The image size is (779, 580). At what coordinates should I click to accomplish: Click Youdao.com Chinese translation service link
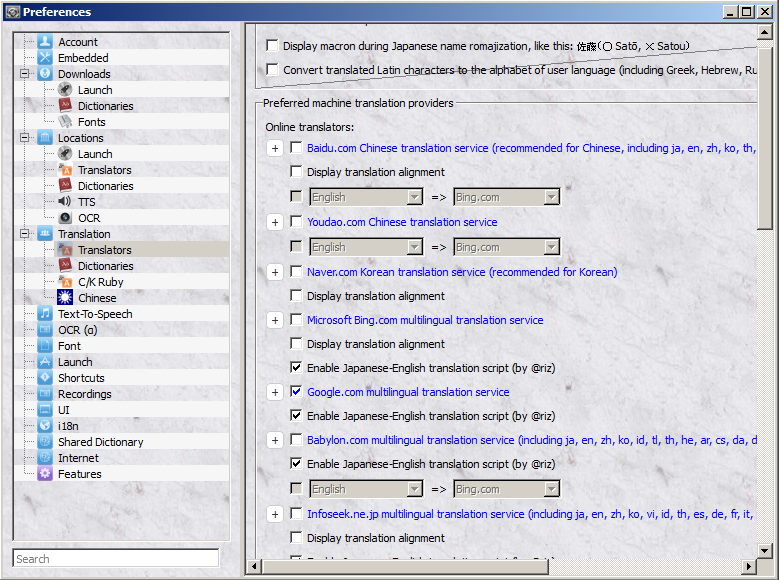coord(402,222)
